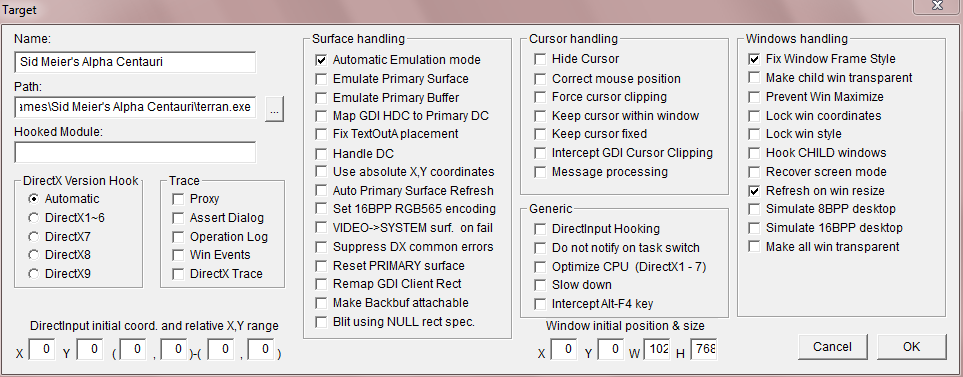963x377 pixels.
Task: Click the Hooked Module field
Action: [135, 153]
